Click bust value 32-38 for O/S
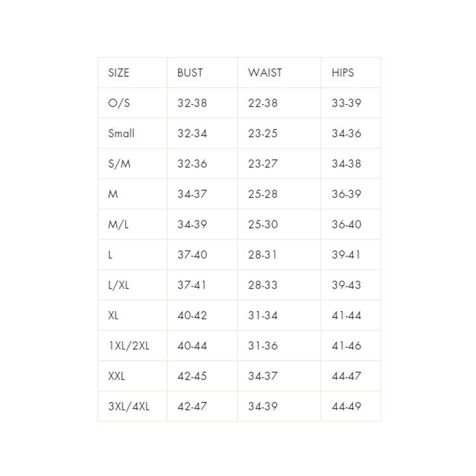Image resolution: width=476 pixels, height=476 pixels. click(192, 103)
